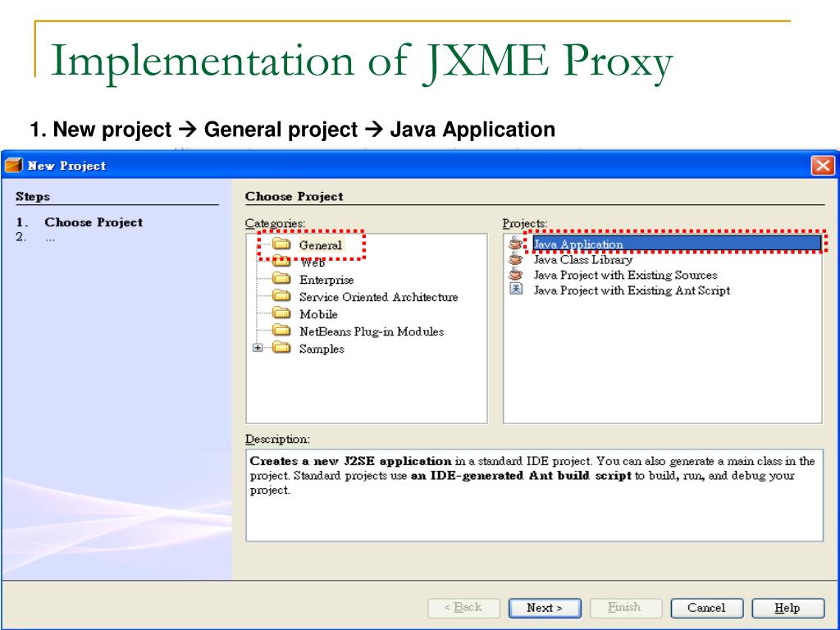The image size is (840, 630).
Task: Click the disabled Back button
Action: 463,608
